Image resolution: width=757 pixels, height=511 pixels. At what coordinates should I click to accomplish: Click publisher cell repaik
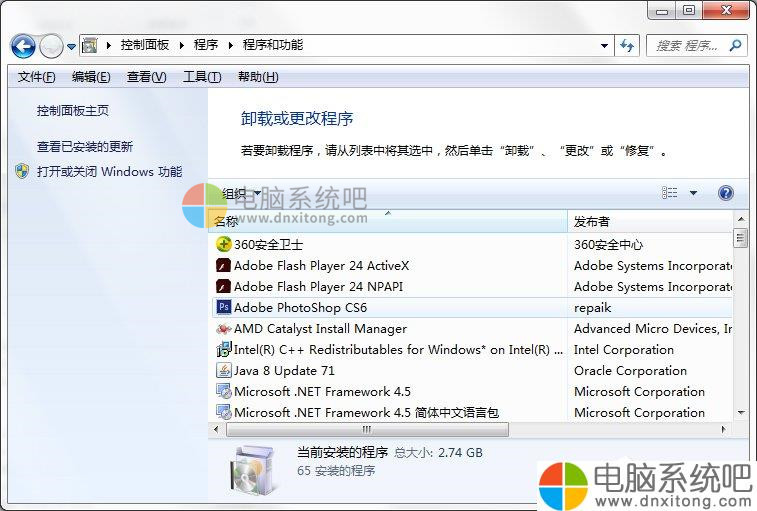coord(593,308)
